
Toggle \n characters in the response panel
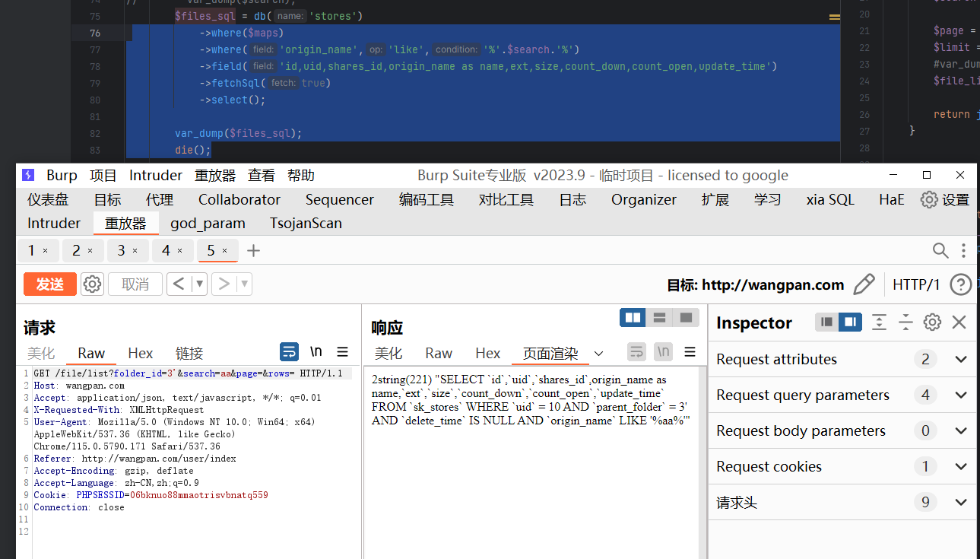664,351
